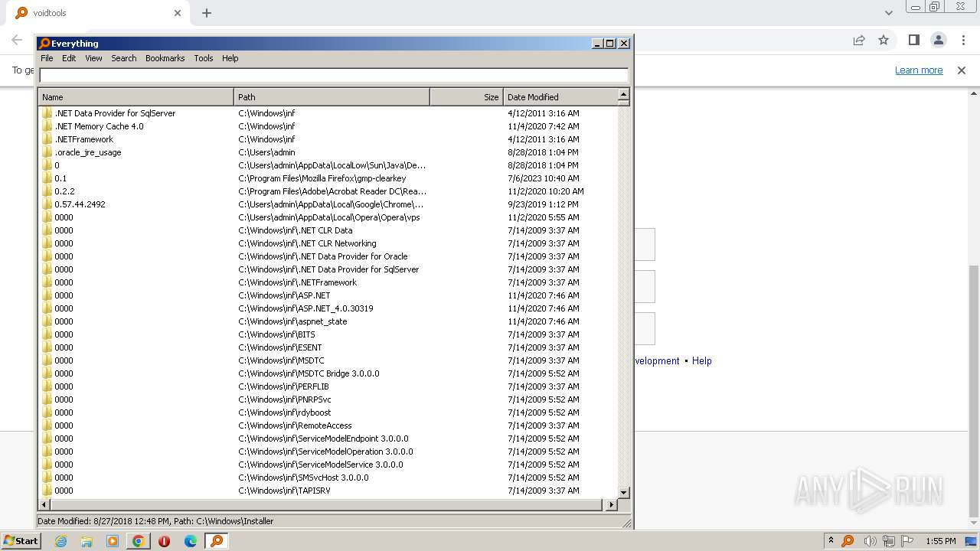The image size is (980, 551).
Task: Click folder icon of 0000 in Opera\vps row
Action: click(47, 217)
